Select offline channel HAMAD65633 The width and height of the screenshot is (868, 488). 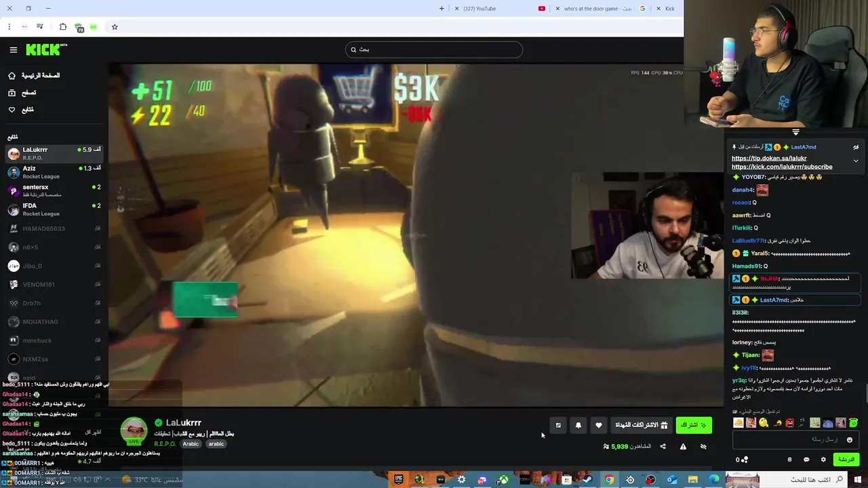click(54, 228)
